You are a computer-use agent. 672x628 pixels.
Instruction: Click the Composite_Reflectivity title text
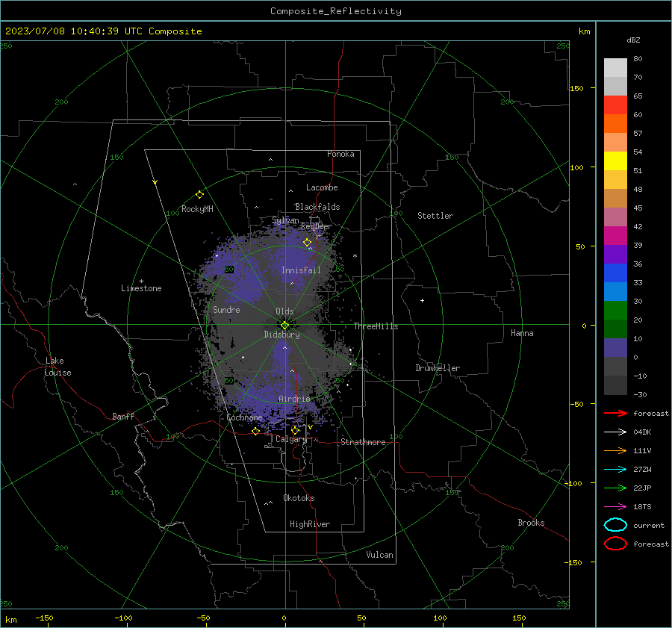tap(336, 11)
